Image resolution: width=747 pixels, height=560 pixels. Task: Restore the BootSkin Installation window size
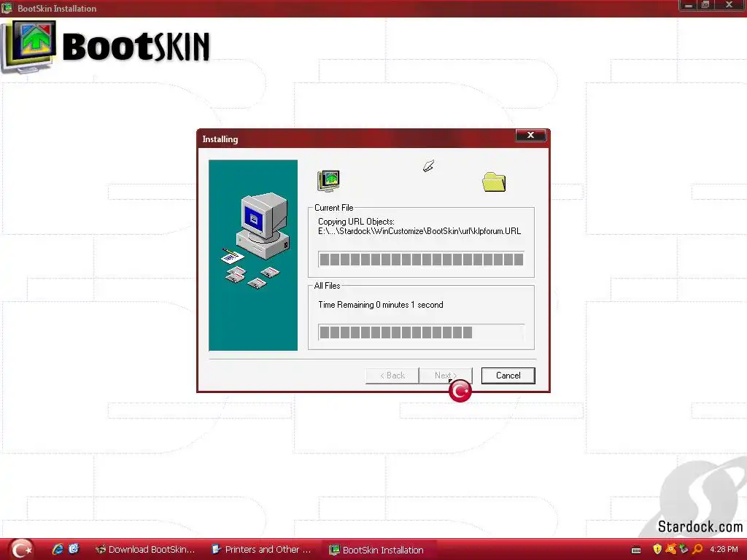(705, 5)
